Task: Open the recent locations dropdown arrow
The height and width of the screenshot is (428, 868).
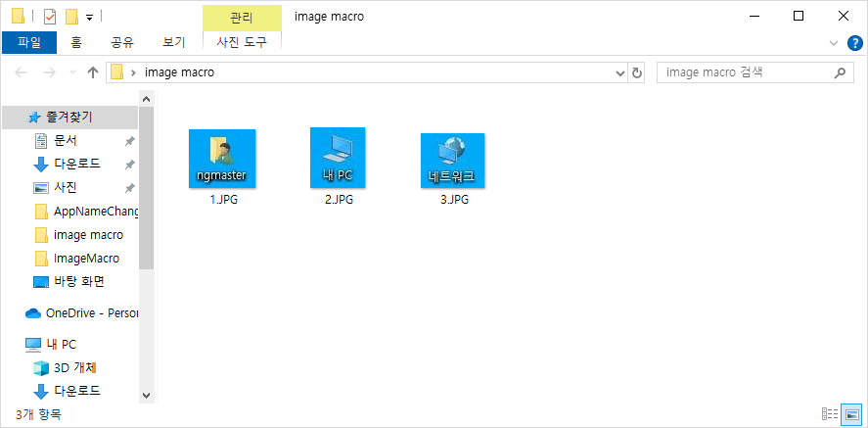Action: pos(72,72)
